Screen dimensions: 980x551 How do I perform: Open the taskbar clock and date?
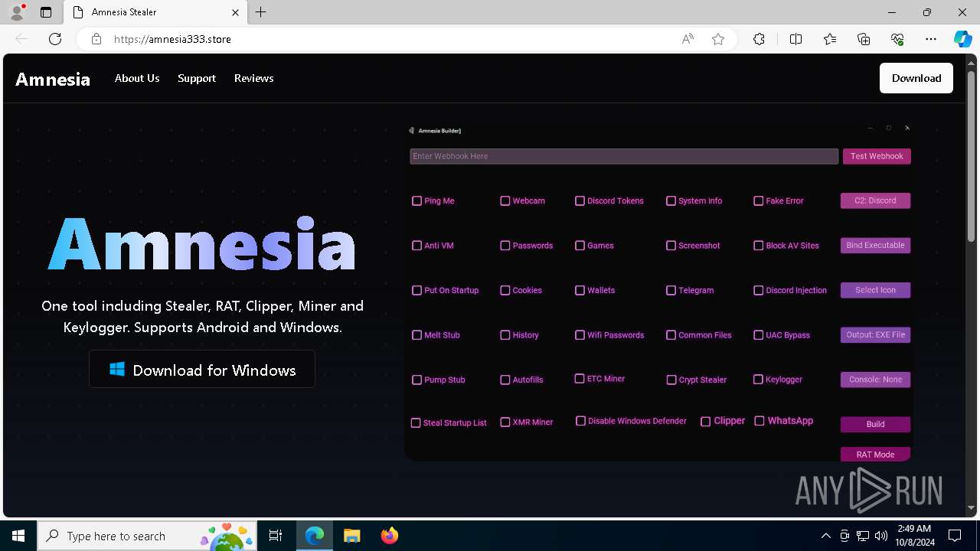click(914, 536)
